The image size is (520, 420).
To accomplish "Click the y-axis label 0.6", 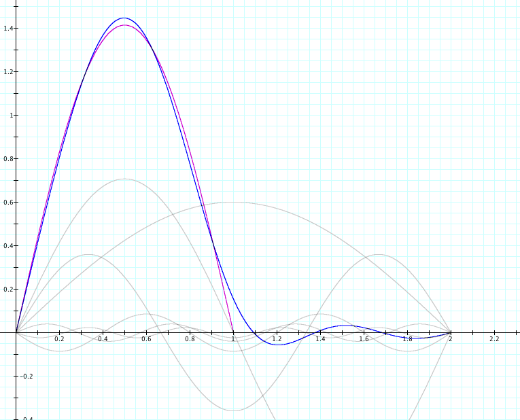I will click(8, 203).
